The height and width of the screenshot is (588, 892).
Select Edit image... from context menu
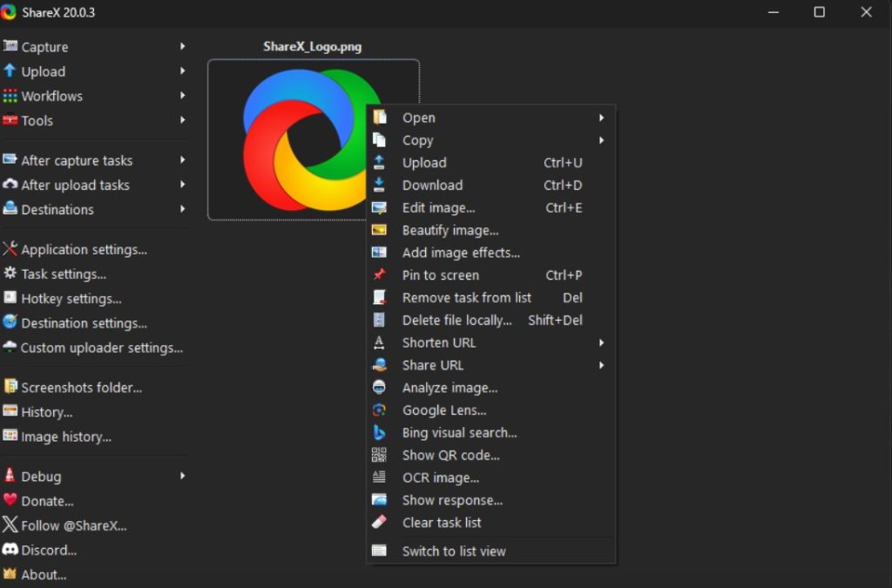pos(491,207)
